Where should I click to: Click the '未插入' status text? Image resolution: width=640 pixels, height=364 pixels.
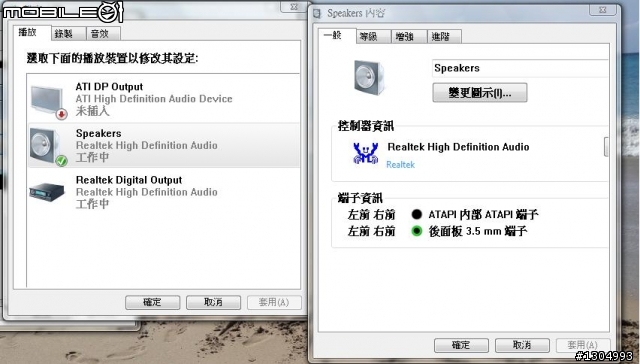click(x=92, y=111)
